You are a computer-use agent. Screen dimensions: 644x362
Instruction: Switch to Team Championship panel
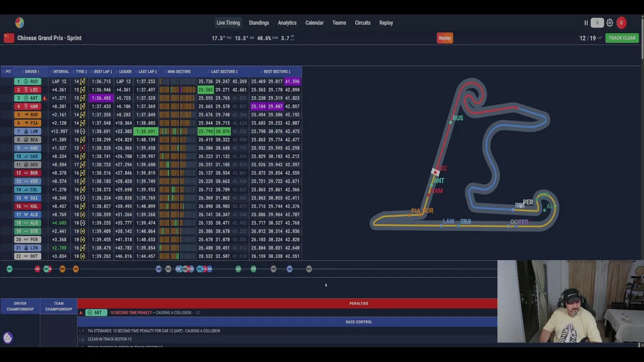(x=58, y=306)
